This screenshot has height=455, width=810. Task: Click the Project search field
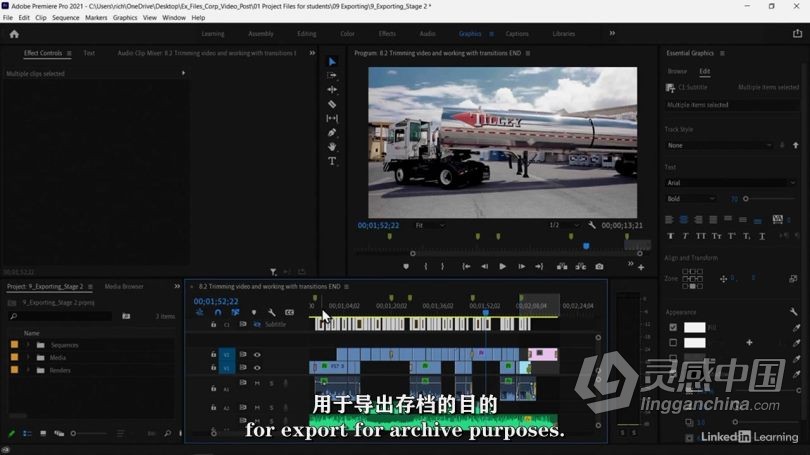pos(60,316)
